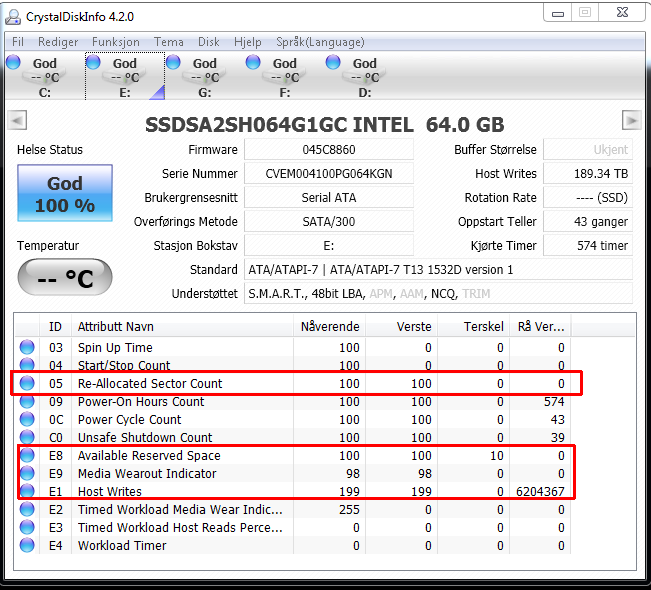The width and height of the screenshot is (651, 590).
Task: Open the Disk menu
Action: pos(208,42)
